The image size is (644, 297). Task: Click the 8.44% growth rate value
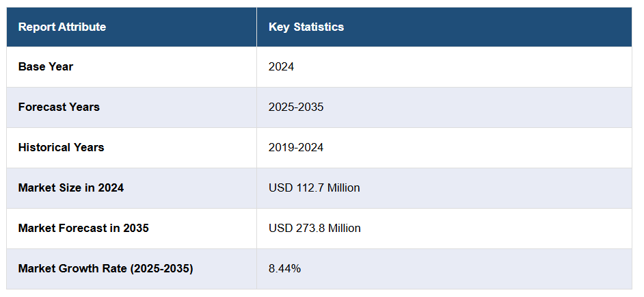point(284,269)
